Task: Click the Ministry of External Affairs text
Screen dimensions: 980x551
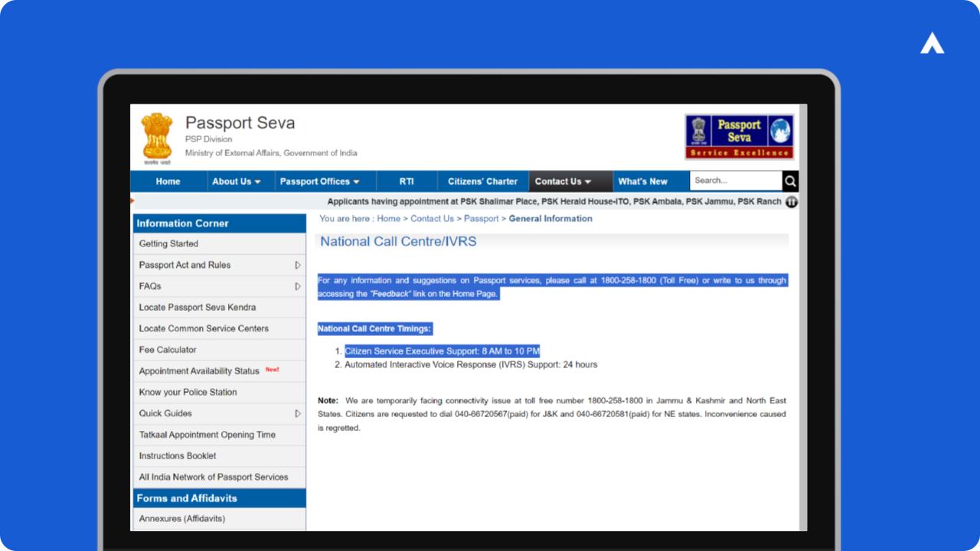Action: pos(271,153)
